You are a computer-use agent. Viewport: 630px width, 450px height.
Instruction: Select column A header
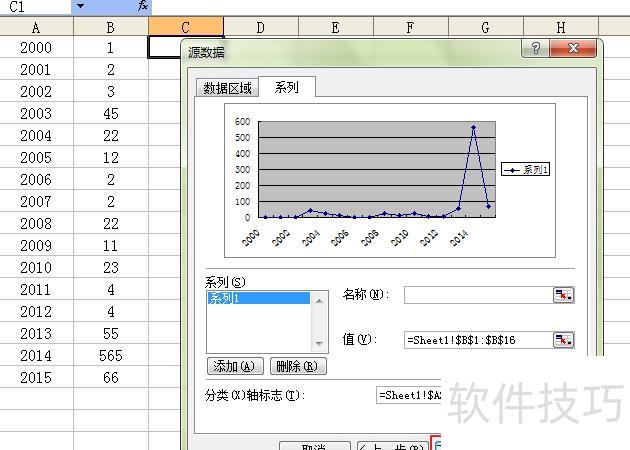point(36,27)
